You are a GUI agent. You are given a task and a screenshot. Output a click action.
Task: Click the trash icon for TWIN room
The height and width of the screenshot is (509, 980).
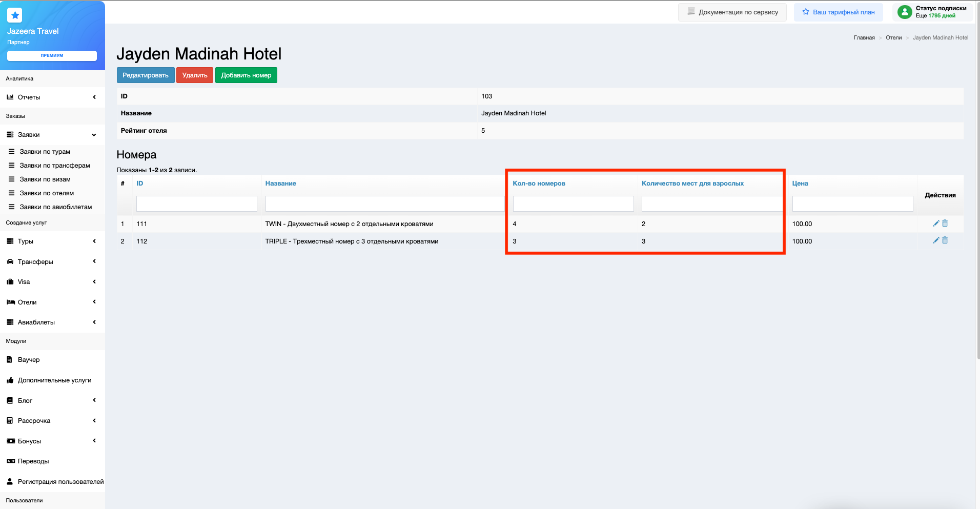click(x=945, y=223)
